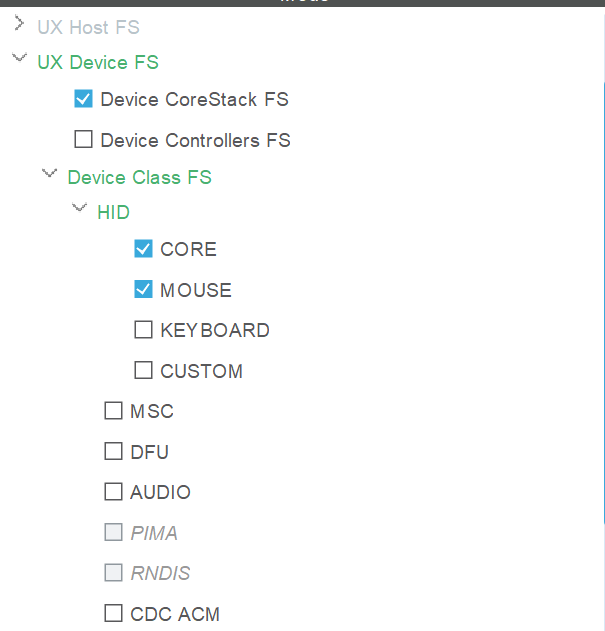Enable the KEYBOARD checkbox

click(x=143, y=330)
